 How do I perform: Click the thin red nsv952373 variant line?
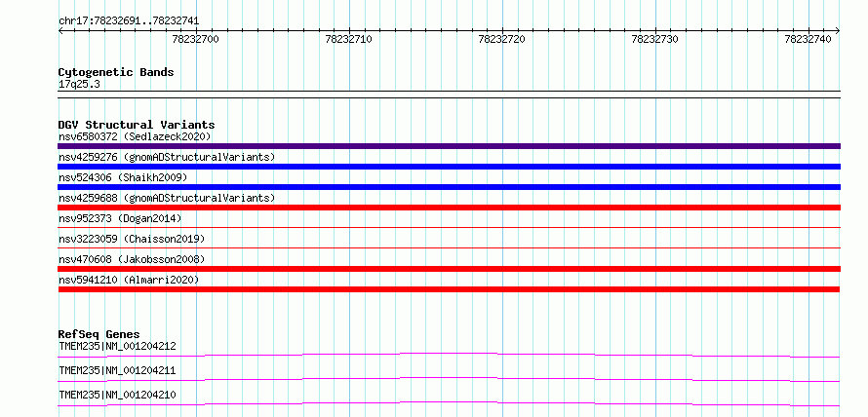pos(449,227)
